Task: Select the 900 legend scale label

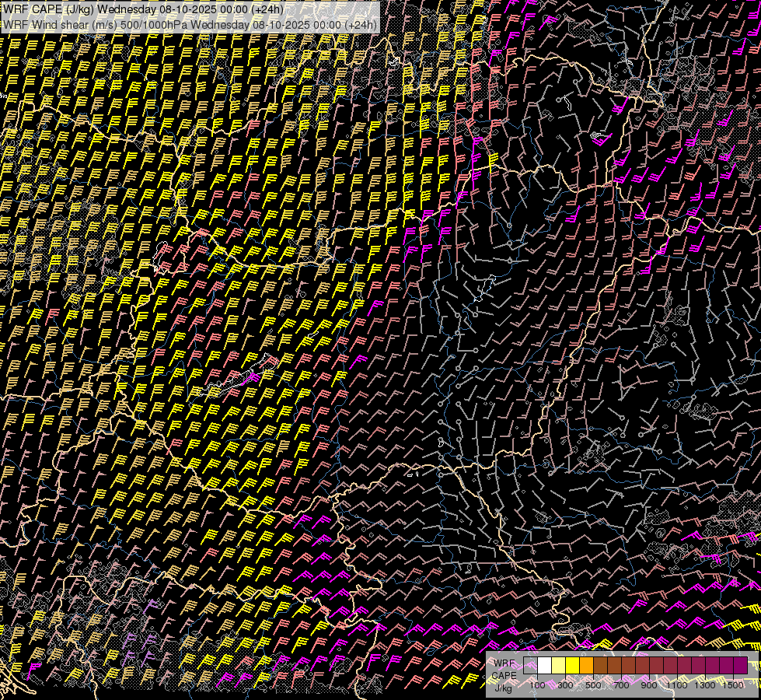Action: (649, 685)
